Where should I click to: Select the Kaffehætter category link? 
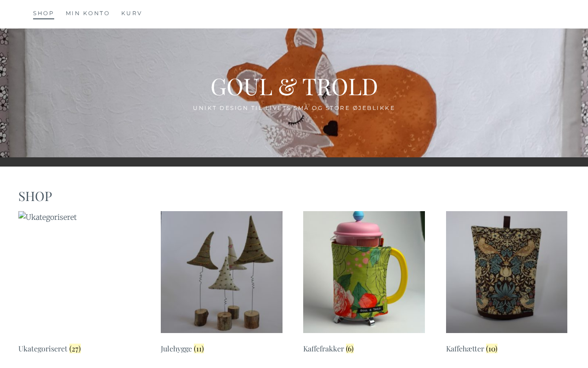465,349
